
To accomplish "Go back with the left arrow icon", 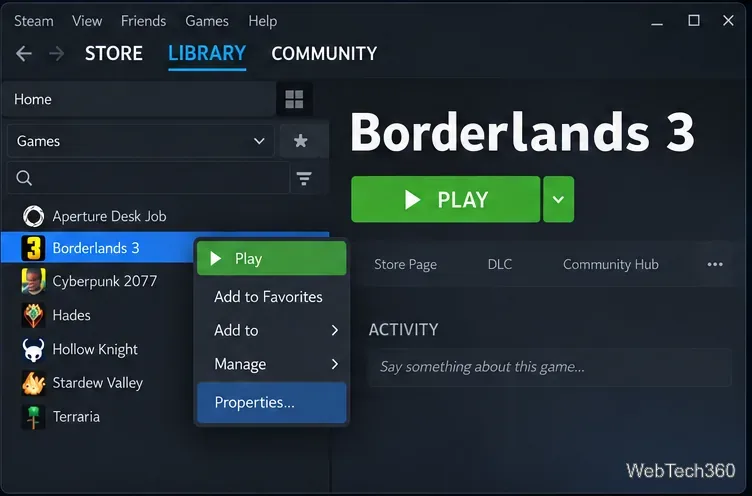I will tap(24, 53).
